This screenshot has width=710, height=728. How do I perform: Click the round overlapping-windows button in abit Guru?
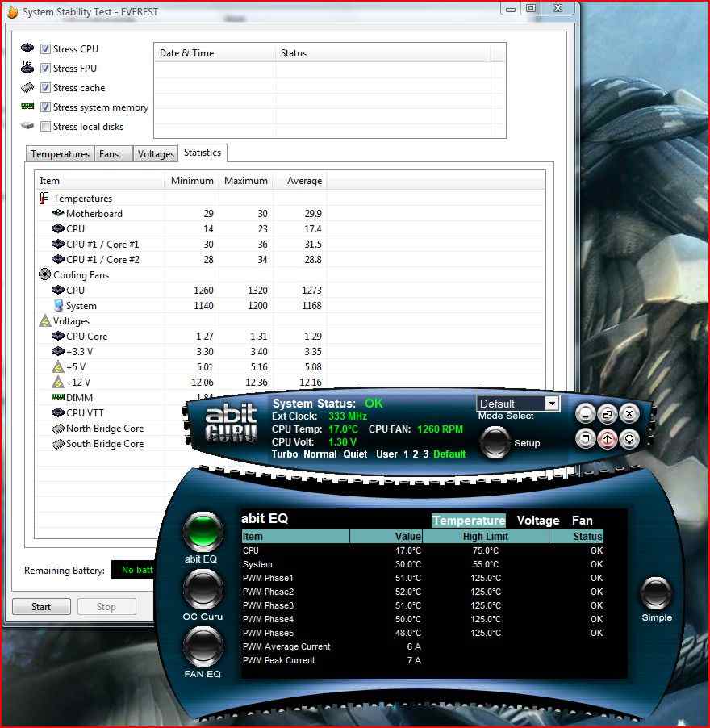click(x=608, y=414)
